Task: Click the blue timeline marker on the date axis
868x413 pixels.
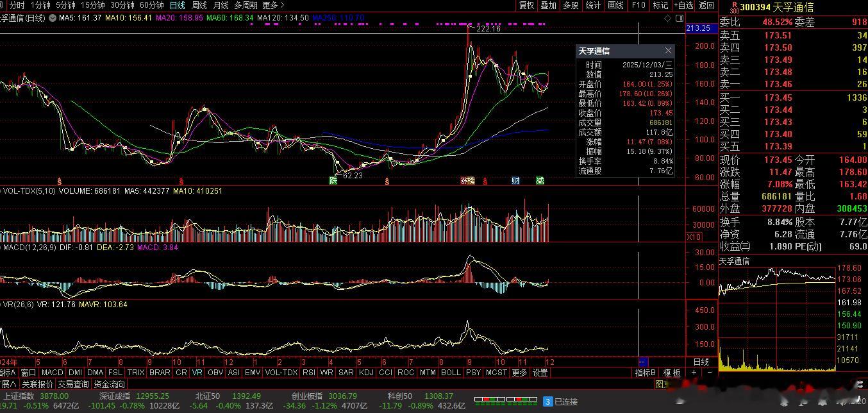Action: coord(644,362)
